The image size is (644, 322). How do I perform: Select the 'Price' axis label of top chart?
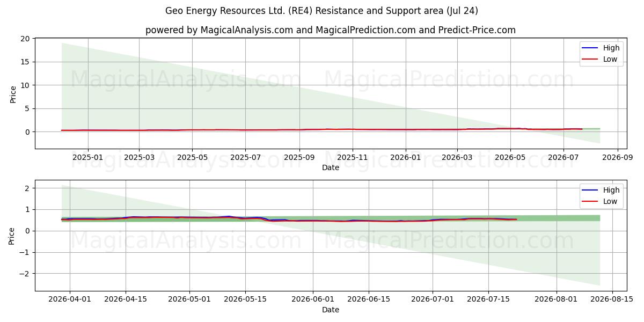click(13, 93)
